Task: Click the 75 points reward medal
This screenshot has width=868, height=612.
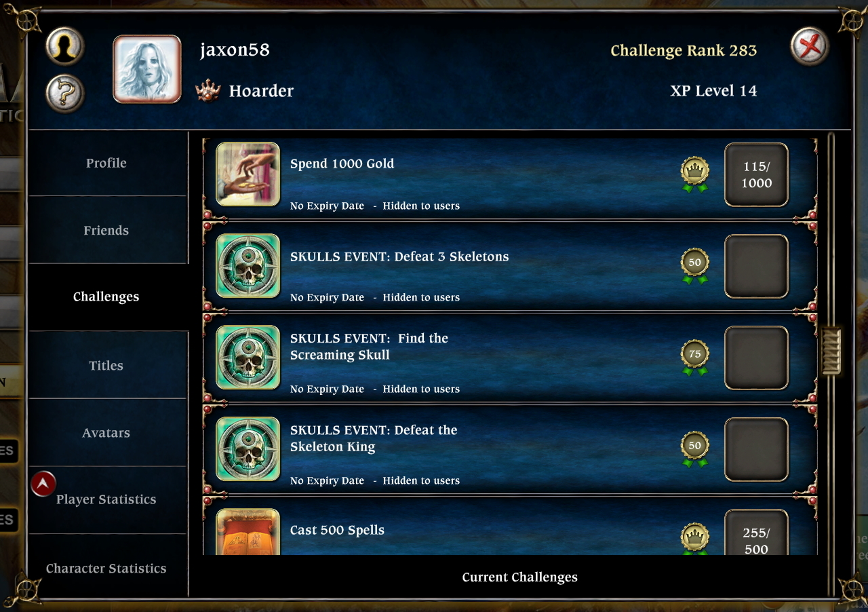Action: [x=694, y=358]
